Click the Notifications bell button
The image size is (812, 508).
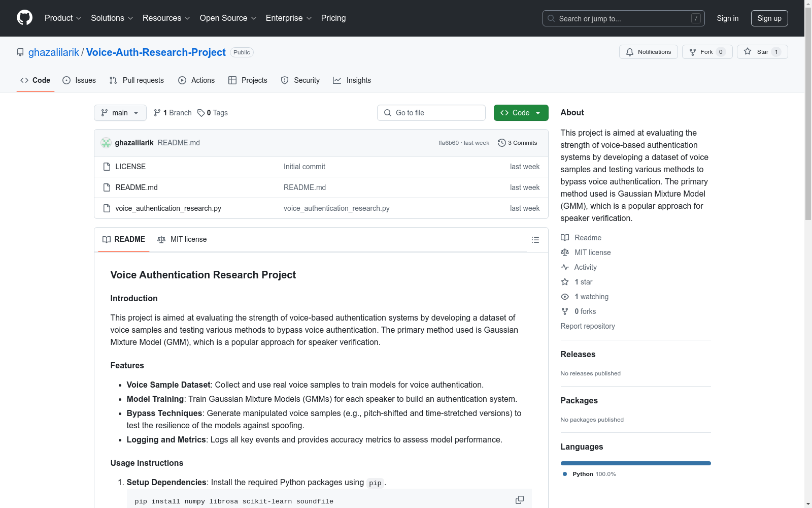pos(648,52)
